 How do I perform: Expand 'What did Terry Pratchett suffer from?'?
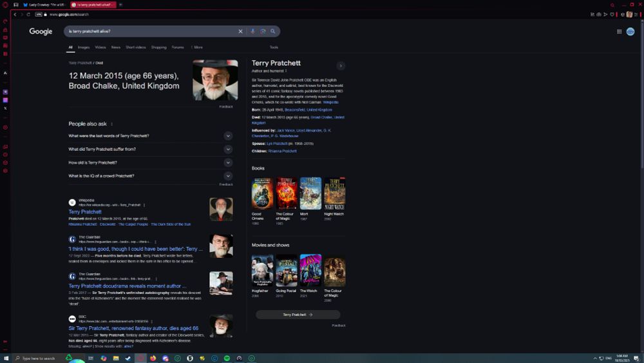click(150, 149)
